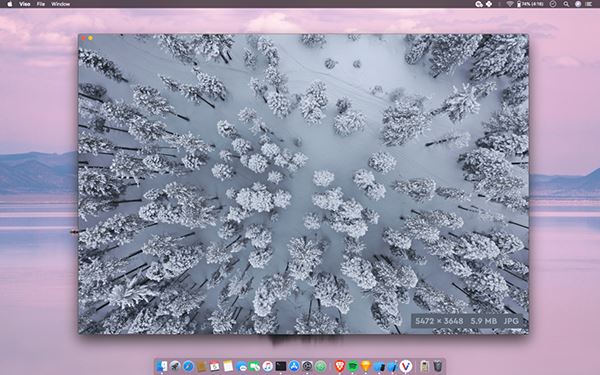Open Terminal from the Dock
This screenshot has height=375, width=600.
coord(281,366)
